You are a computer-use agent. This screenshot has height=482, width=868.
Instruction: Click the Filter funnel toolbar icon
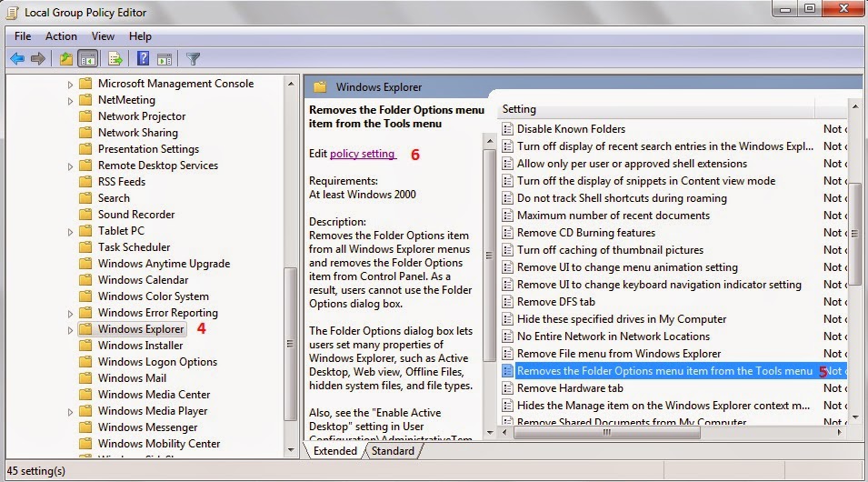[x=193, y=58]
